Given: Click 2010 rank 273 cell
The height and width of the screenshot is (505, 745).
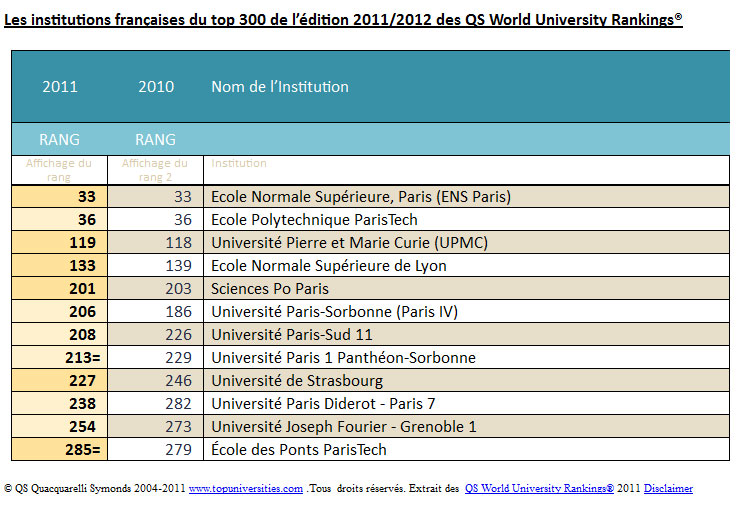Looking at the screenshot, I should [155, 427].
